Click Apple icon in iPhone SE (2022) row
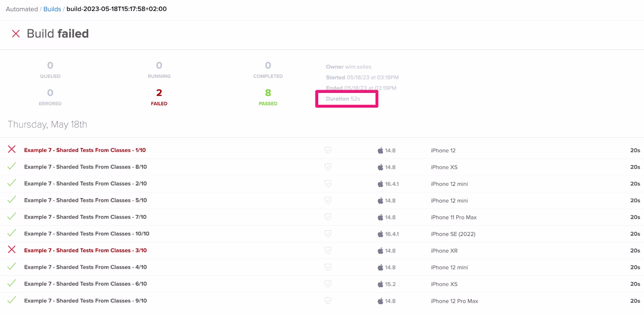This screenshot has width=644, height=317. pyautogui.click(x=381, y=234)
